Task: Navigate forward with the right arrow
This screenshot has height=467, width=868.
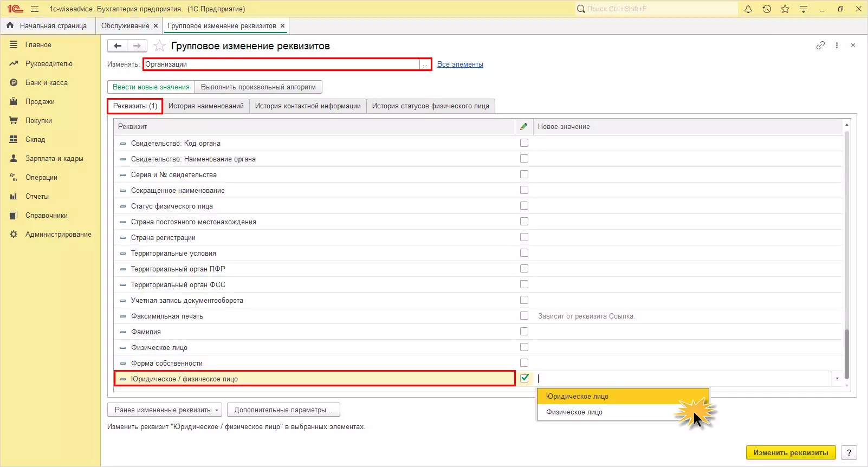Action: point(137,46)
